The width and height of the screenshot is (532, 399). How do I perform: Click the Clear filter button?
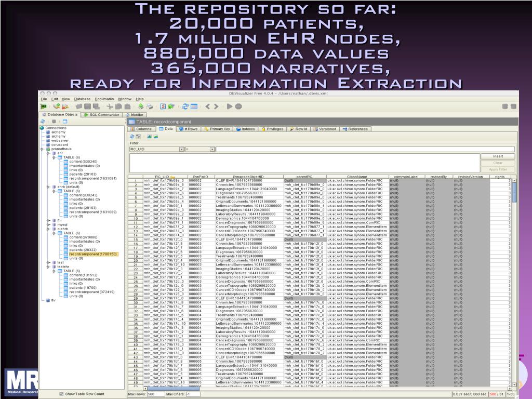498,163
